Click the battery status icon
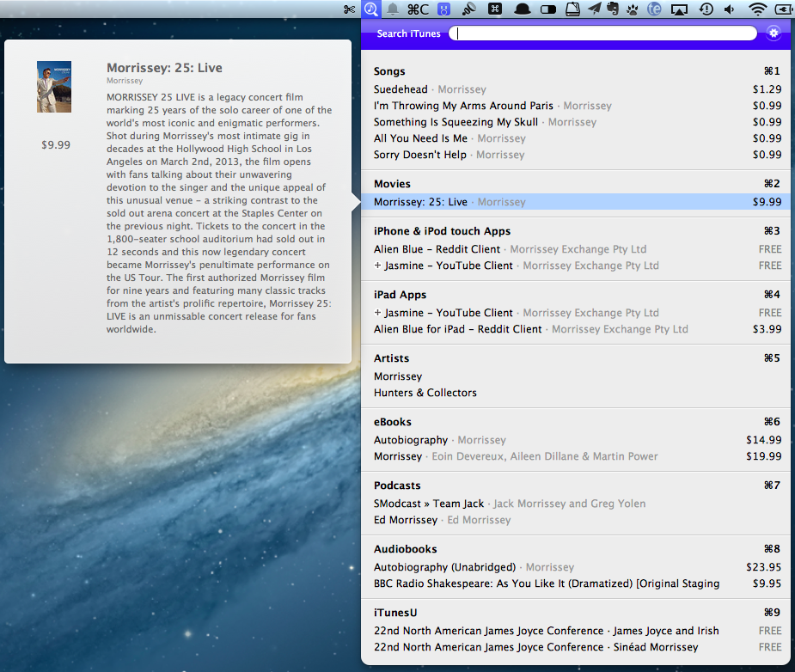The image size is (795, 672). click(x=785, y=9)
